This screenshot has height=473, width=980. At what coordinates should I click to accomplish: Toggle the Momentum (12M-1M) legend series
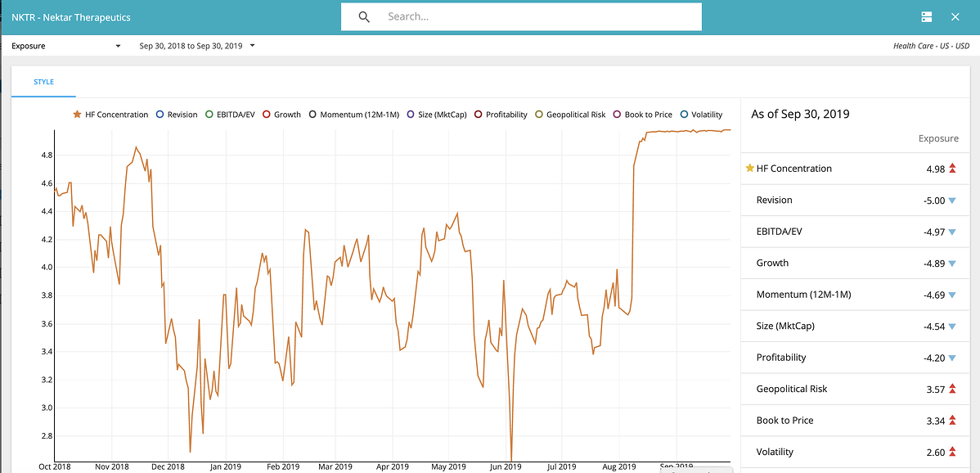353,115
